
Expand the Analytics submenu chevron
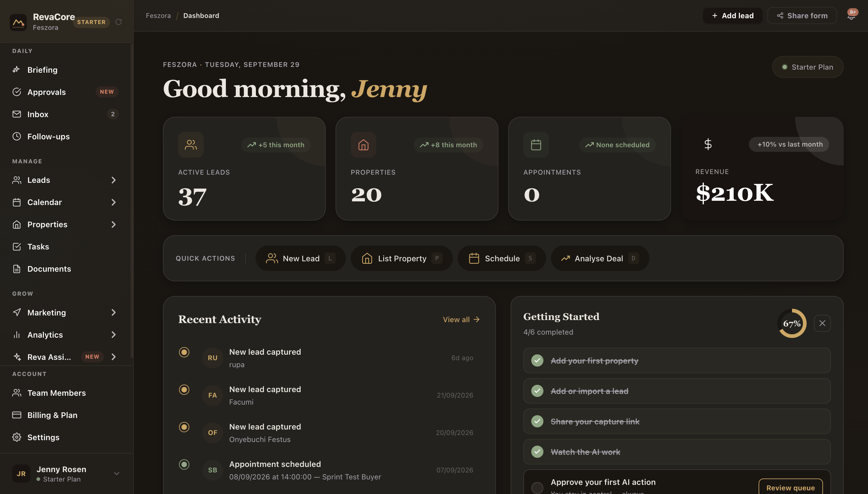tap(114, 335)
